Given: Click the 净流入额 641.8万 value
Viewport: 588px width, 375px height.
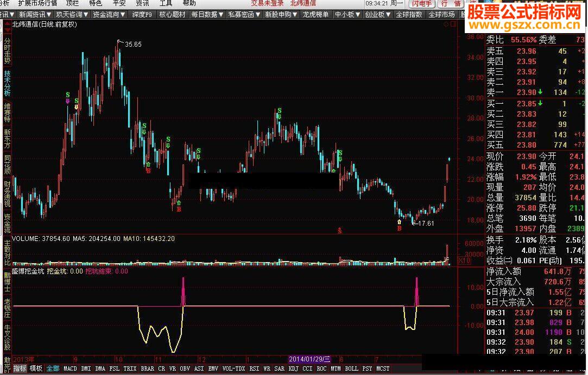Looking at the screenshot, I should (558, 271).
